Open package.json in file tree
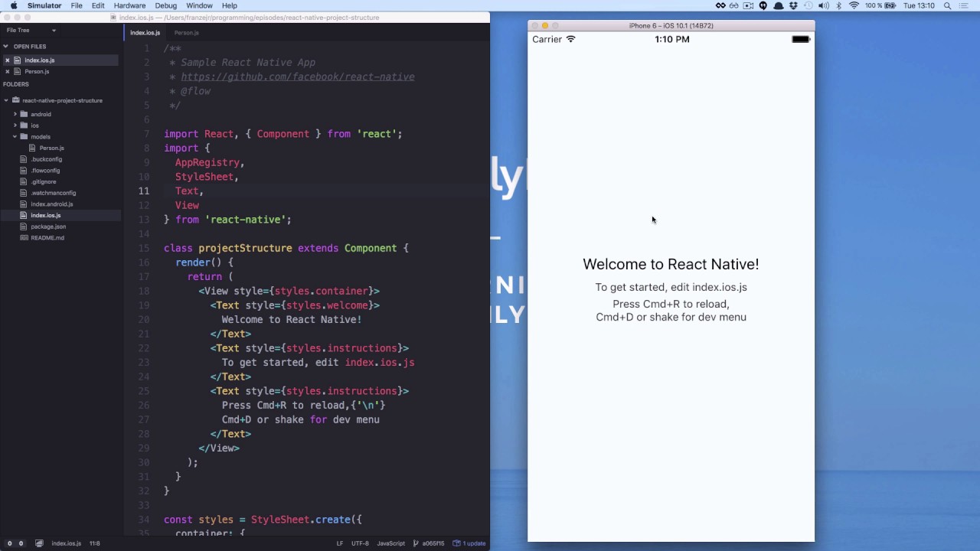 click(x=48, y=227)
